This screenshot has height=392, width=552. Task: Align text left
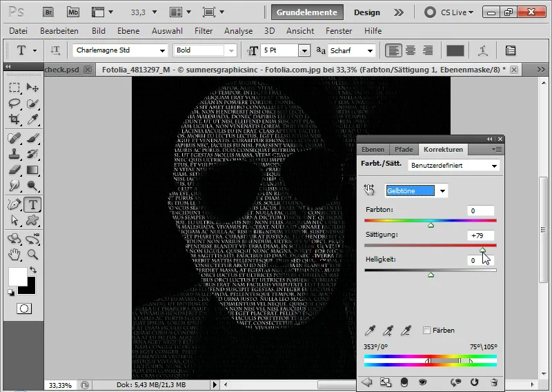393,50
